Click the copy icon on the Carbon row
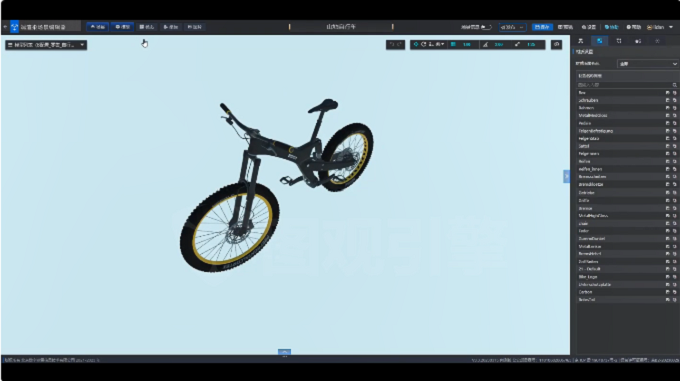680x381 pixels. click(x=674, y=292)
